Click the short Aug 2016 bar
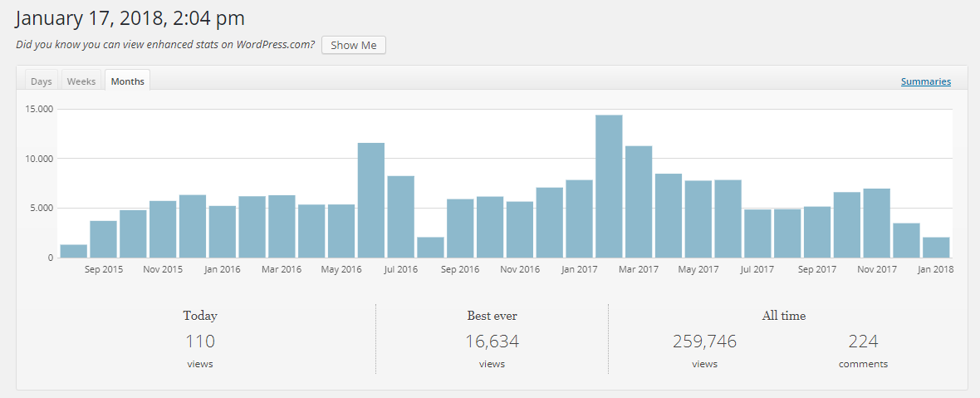980x398 pixels. 431,248
